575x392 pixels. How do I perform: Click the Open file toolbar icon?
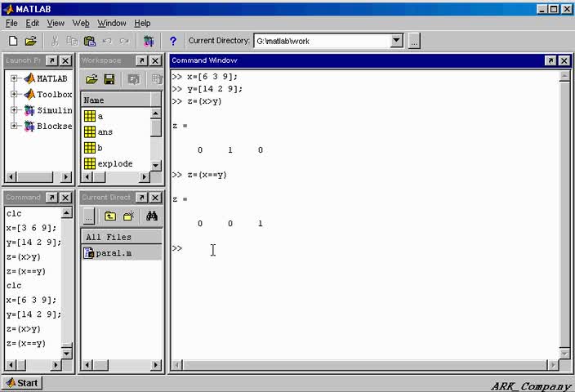click(31, 41)
